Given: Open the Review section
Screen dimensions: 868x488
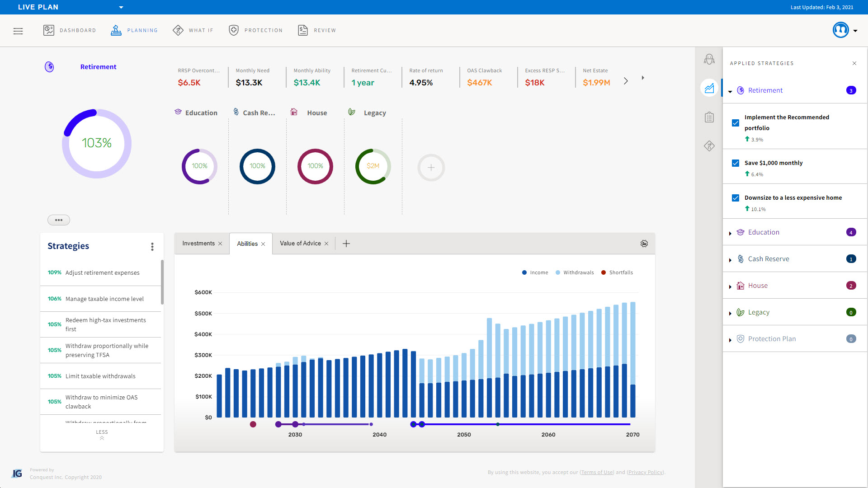Looking at the screenshot, I should click(x=317, y=30).
